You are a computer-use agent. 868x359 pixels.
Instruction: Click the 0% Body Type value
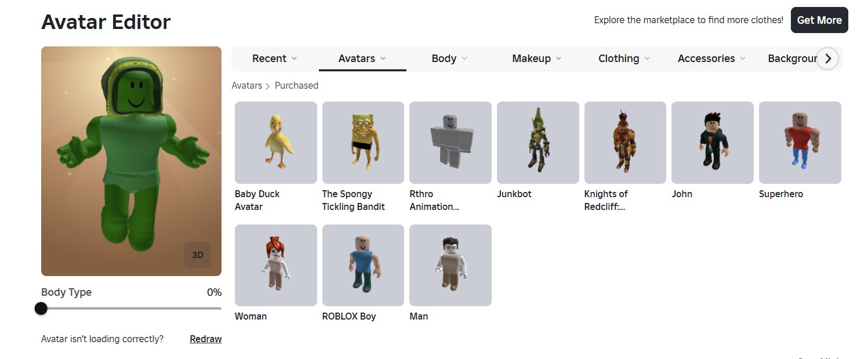pos(214,292)
